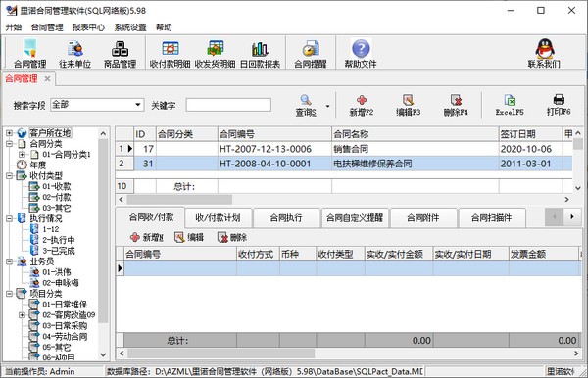The height and width of the screenshot is (378, 588).
Task: Select 2-执行中 tree node
Action: pyautogui.click(x=59, y=240)
